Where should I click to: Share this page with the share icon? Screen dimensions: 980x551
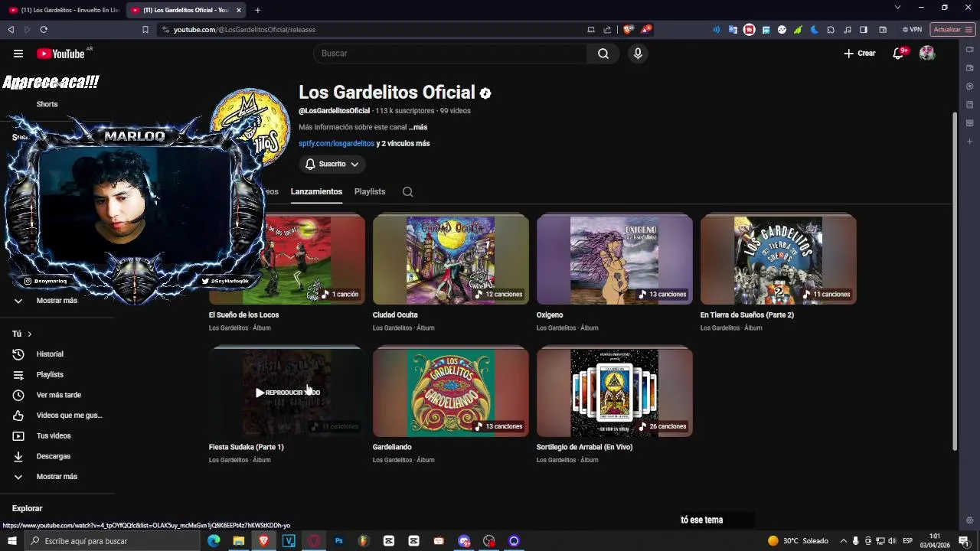(607, 30)
